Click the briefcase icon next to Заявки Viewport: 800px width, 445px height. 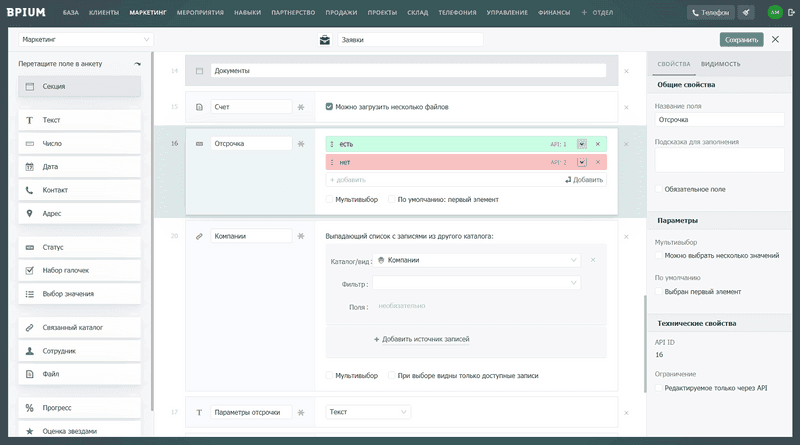pos(324,40)
